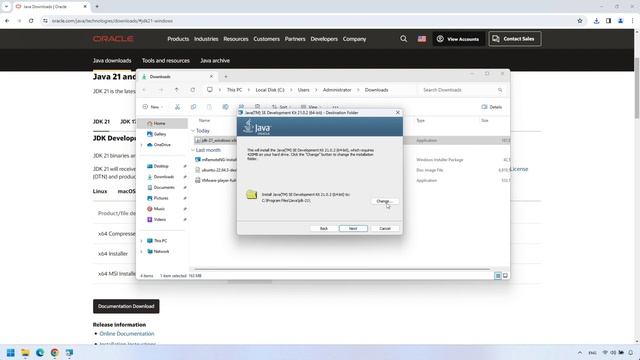Click Cancel in the Java installer

[x=385, y=229]
